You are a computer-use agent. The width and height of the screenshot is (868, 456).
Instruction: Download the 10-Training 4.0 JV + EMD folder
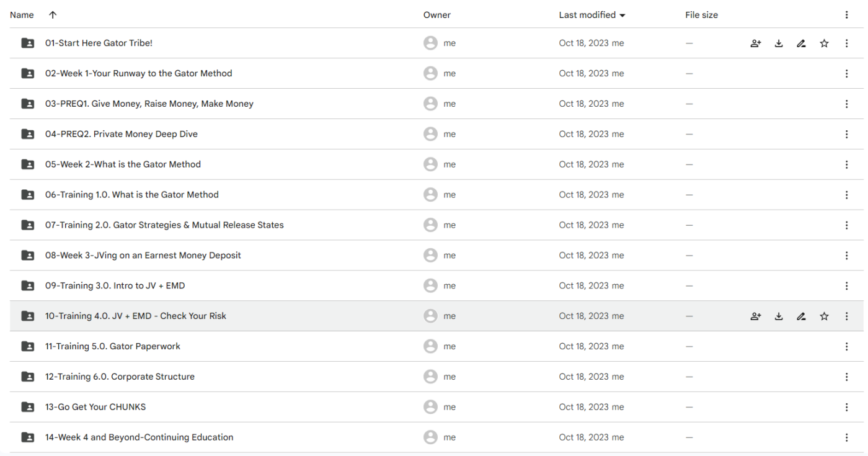point(779,316)
